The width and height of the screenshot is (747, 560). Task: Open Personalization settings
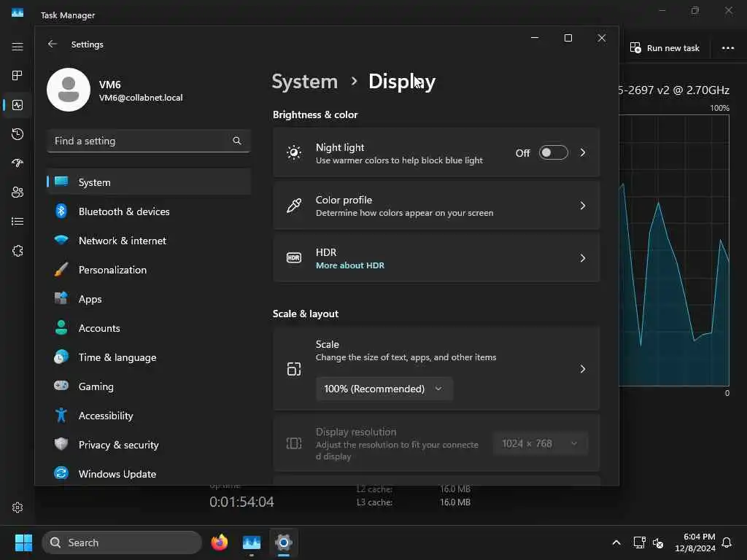click(149, 270)
